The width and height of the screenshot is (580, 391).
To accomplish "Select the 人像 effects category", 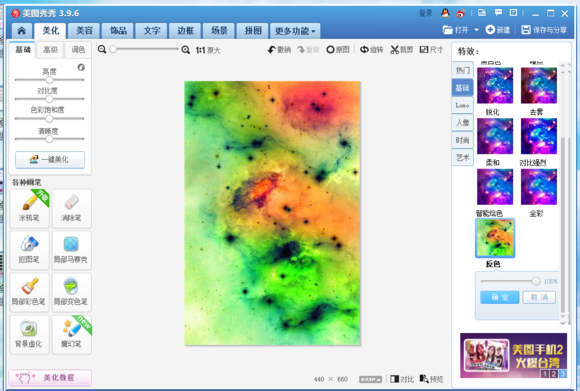I will [462, 122].
